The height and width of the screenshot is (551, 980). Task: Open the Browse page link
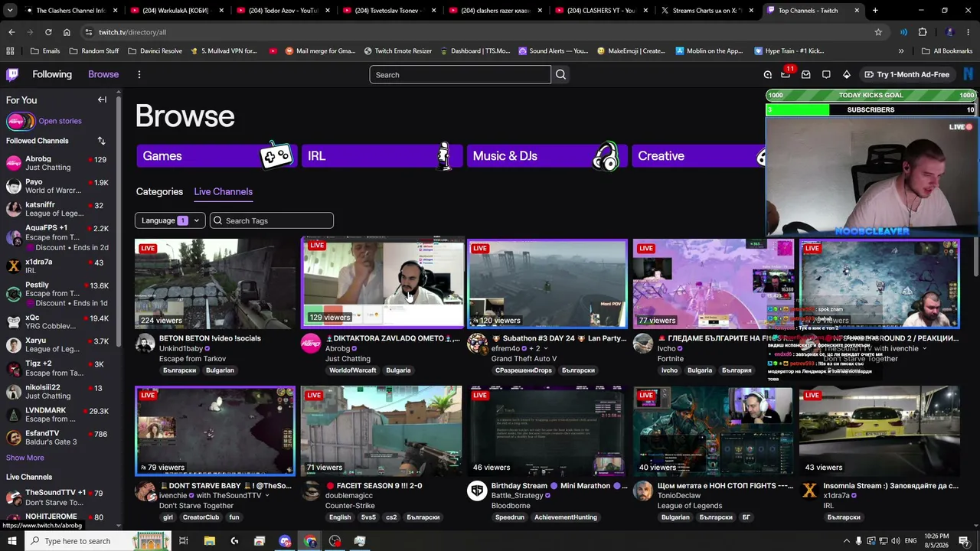click(103, 74)
